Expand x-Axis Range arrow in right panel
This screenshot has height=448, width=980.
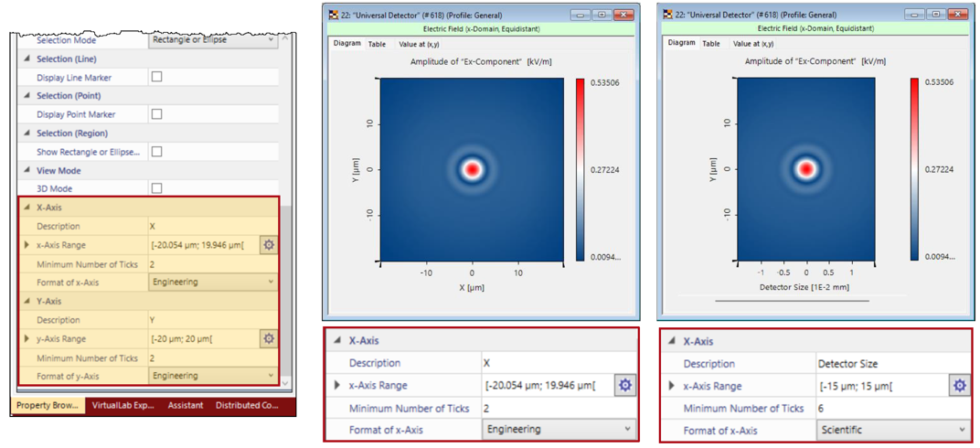click(x=673, y=386)
